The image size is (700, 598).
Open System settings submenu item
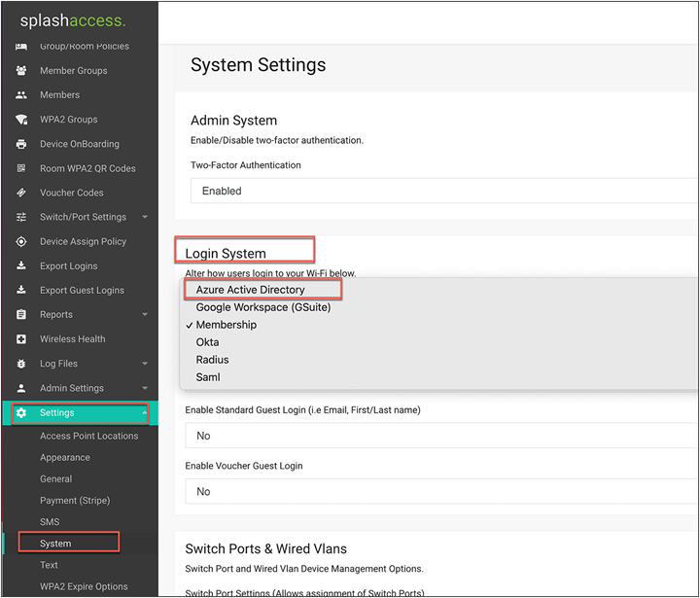click(55, 544)
